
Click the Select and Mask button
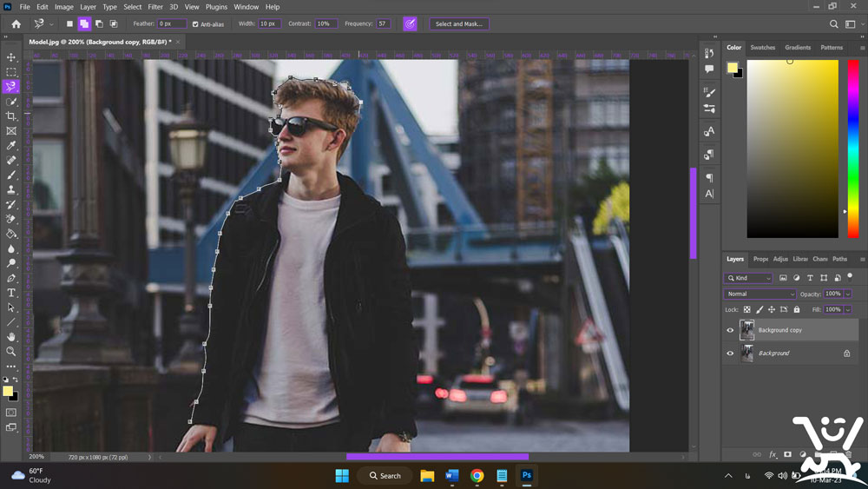(459, 23)
